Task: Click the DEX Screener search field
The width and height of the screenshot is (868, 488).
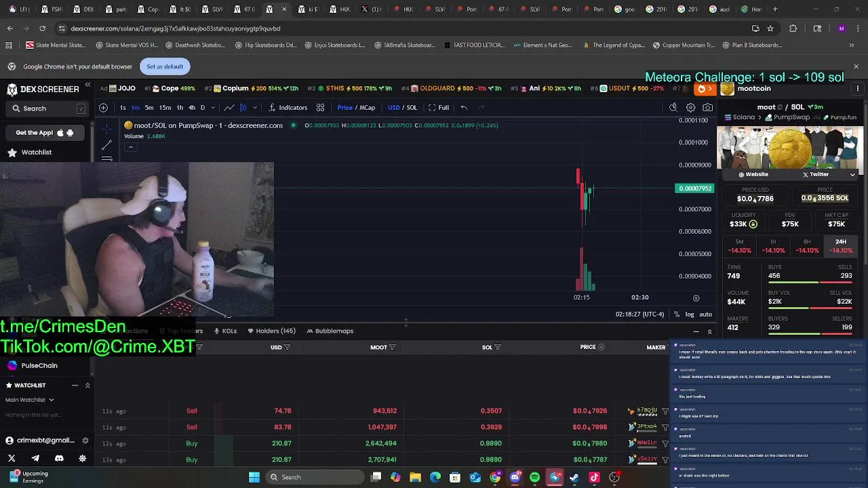Action: pos(47,108)
